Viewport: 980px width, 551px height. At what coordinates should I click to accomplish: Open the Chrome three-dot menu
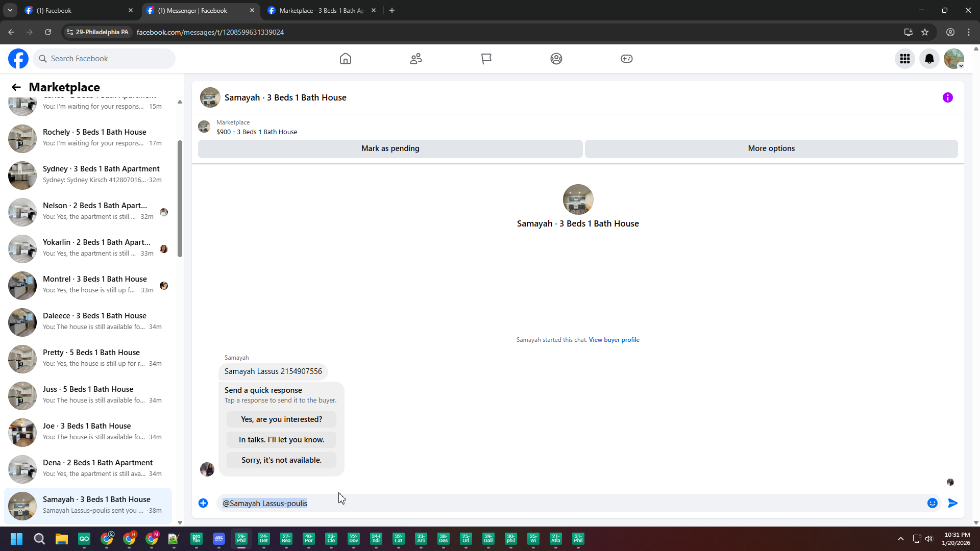point(969,32)
